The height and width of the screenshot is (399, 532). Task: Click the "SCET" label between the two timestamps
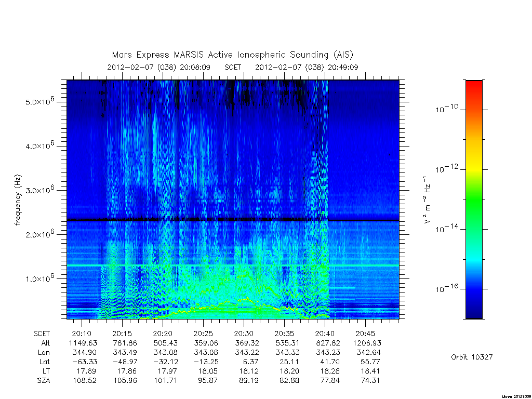(x=233, y=67)
